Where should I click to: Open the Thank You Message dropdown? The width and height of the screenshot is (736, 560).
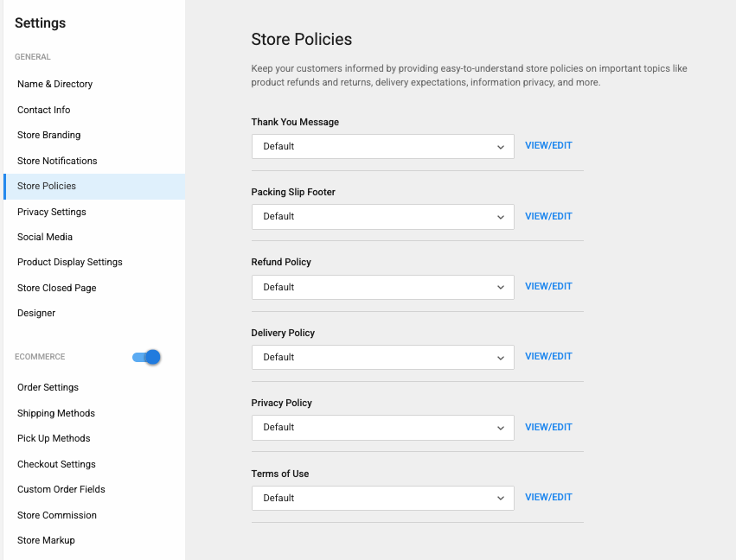pos(382,147)
